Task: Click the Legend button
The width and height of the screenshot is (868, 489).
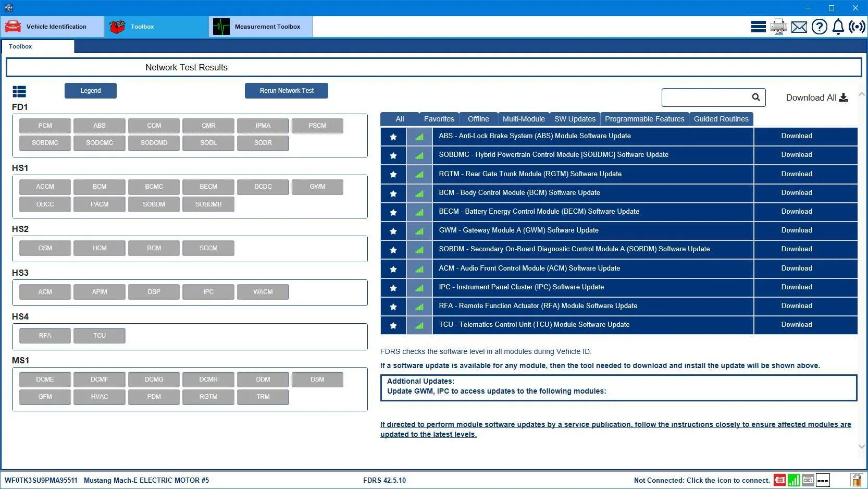Action: point(91,91)
